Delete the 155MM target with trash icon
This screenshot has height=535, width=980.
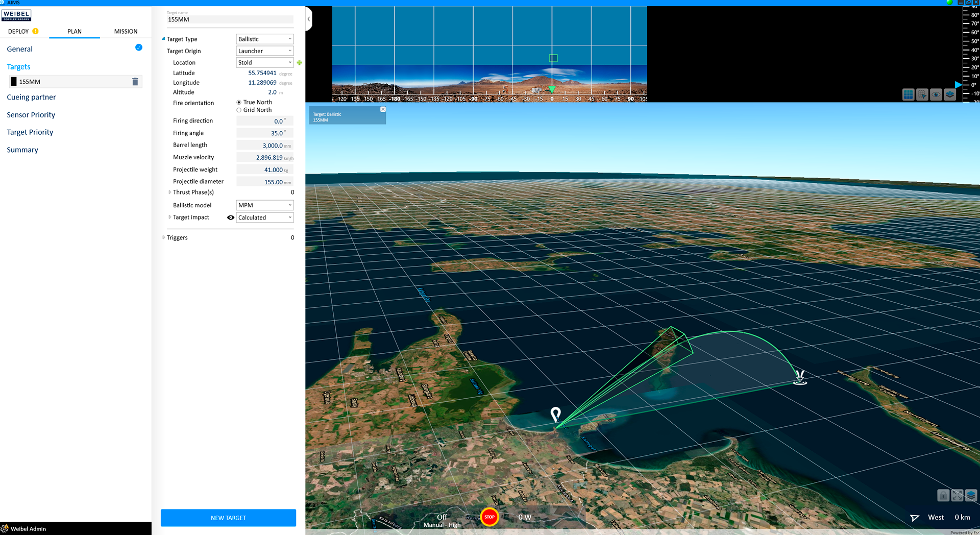click(x=135, y=82)
